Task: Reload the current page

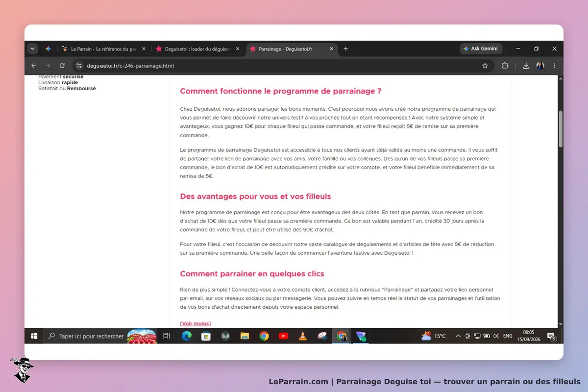Action: [62, 66]
